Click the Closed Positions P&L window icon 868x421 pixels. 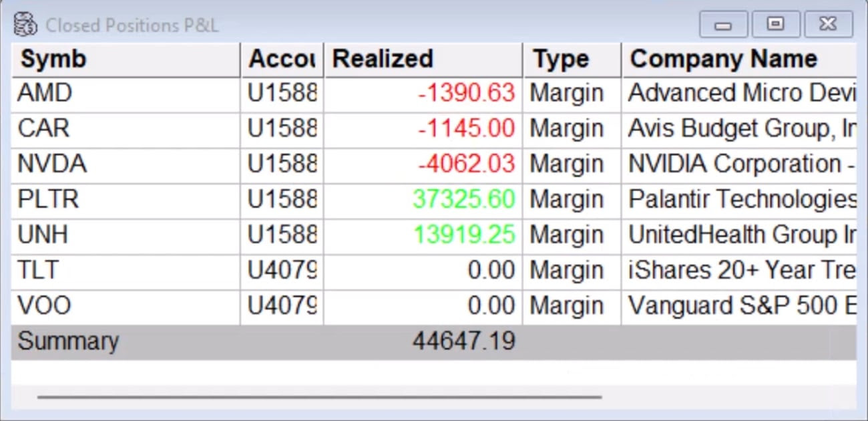[x=25, y=25]
